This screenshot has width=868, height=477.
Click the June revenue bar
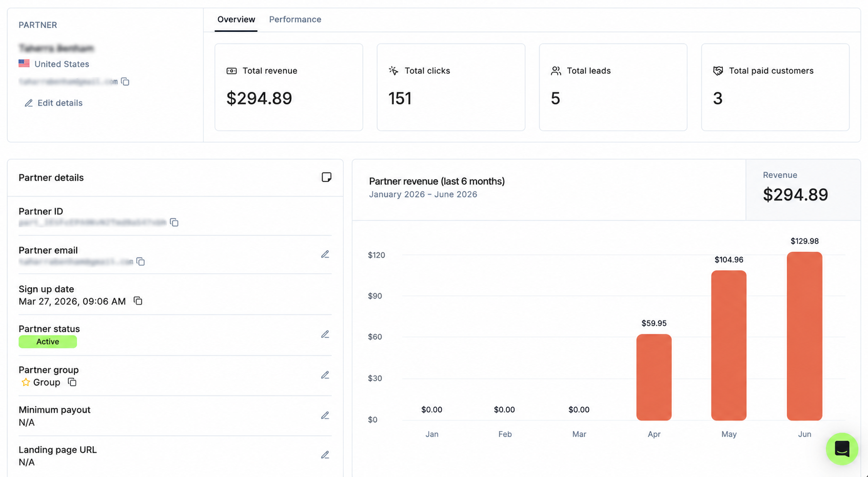pos(804,336)
